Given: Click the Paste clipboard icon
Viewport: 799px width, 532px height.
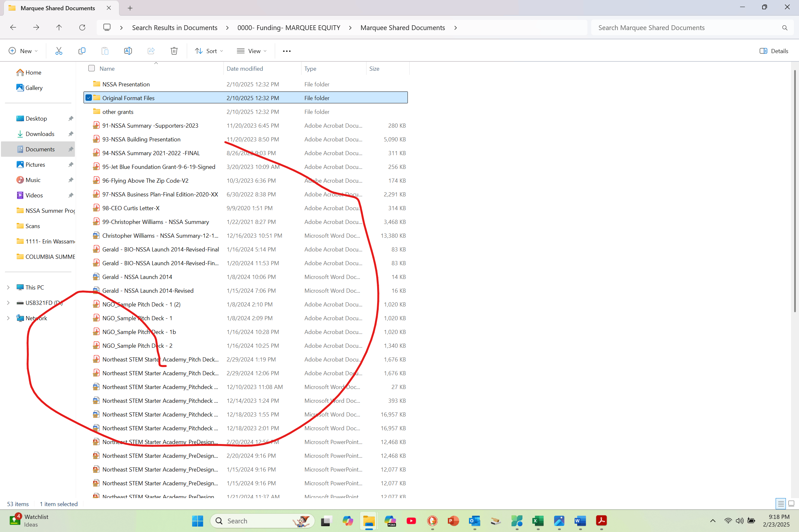Looking at the screenshot, I should [105, 51].
